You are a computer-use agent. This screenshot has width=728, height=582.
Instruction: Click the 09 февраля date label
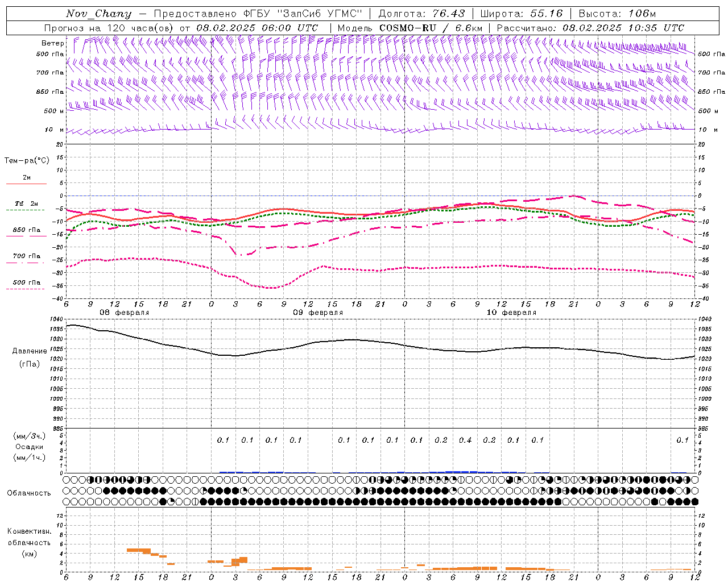tap(318, 313)
